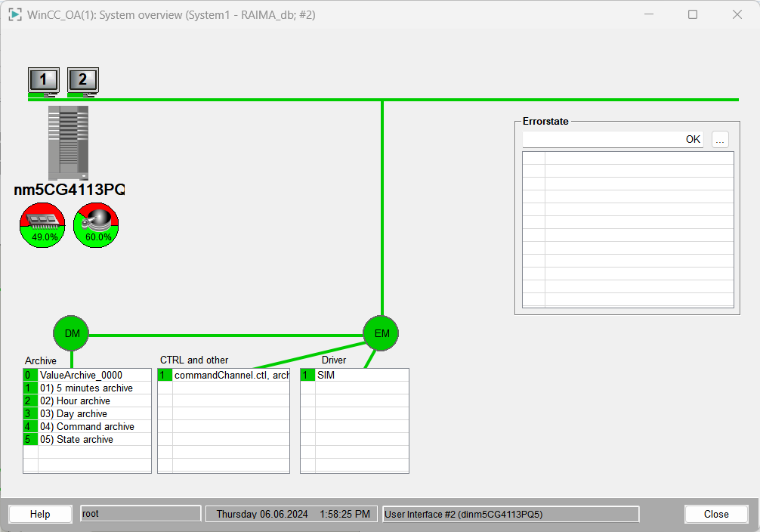The image size is (760, 532).
Task: Click the Help button
Action: pyautogui.click(x=40, y=514)
